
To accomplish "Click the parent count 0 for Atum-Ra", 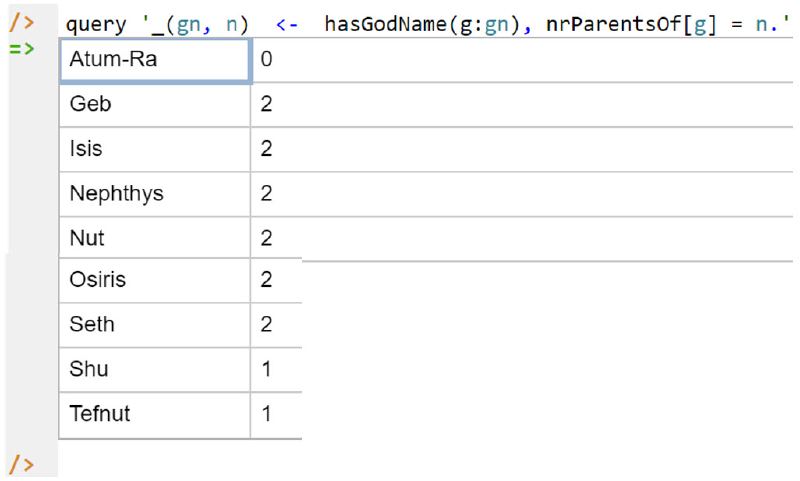I will click(266, 59).
